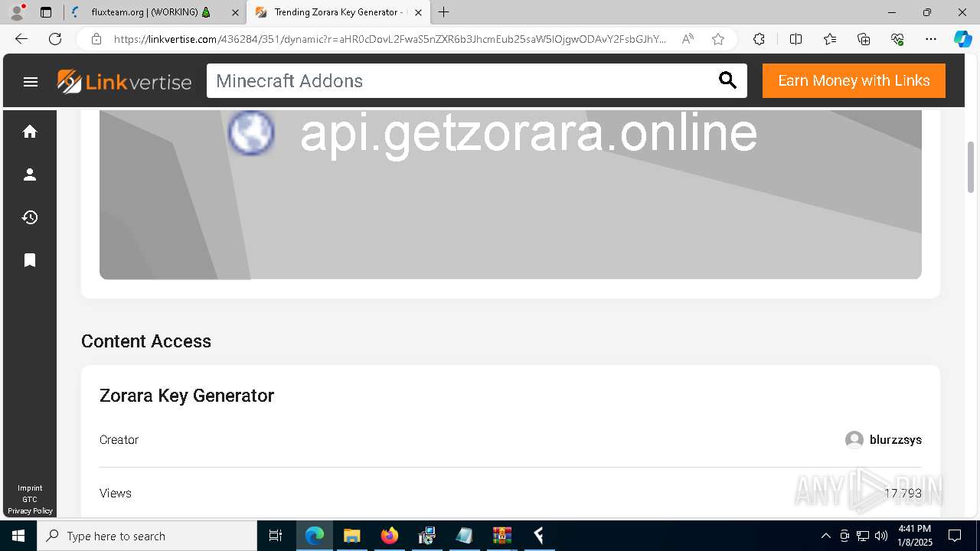Close the Zorara Key Generator tab

point(418,12)
